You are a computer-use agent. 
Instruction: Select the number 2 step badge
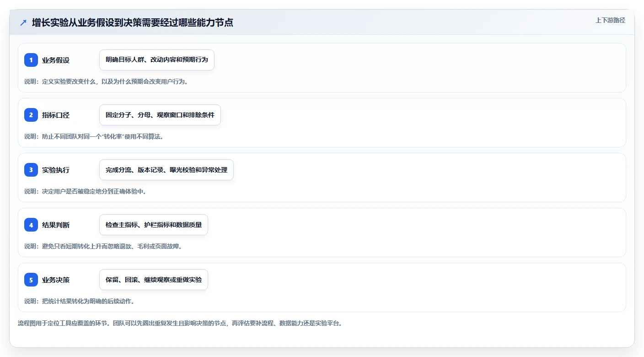(31, 115)
